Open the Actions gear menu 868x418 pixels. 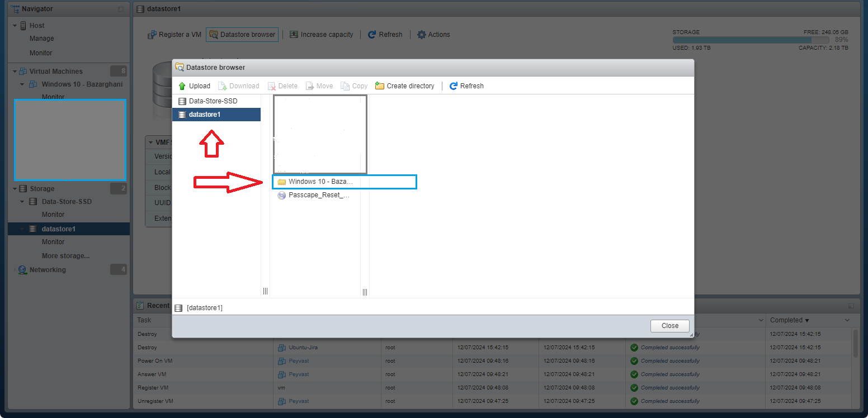[x=434, y=35]
